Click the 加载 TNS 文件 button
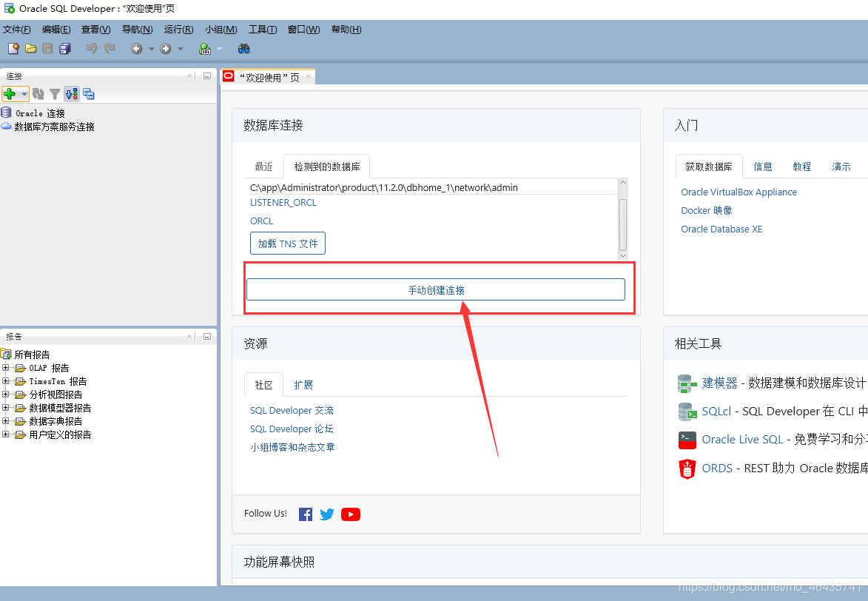The image size is (868, 601). [288, 244]
